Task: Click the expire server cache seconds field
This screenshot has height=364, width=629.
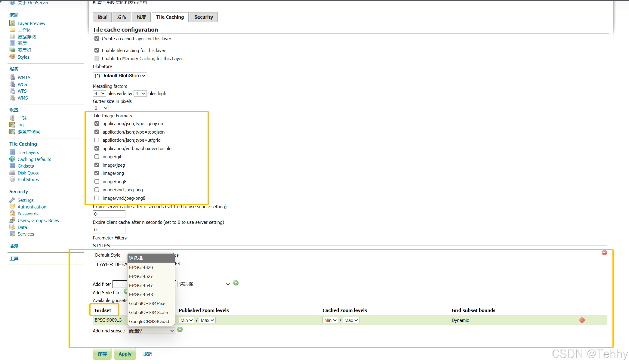Action: coord(109,214)
